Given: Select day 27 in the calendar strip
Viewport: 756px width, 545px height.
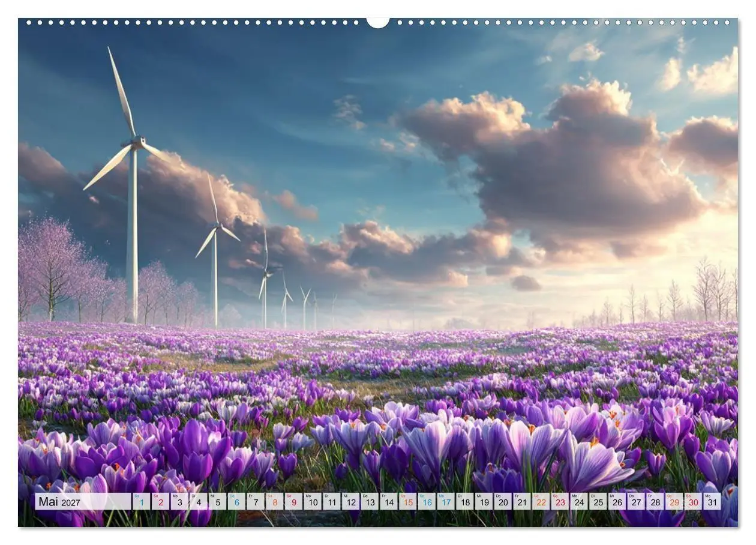Looking at the screenshot, I should (x=635, y=501).
